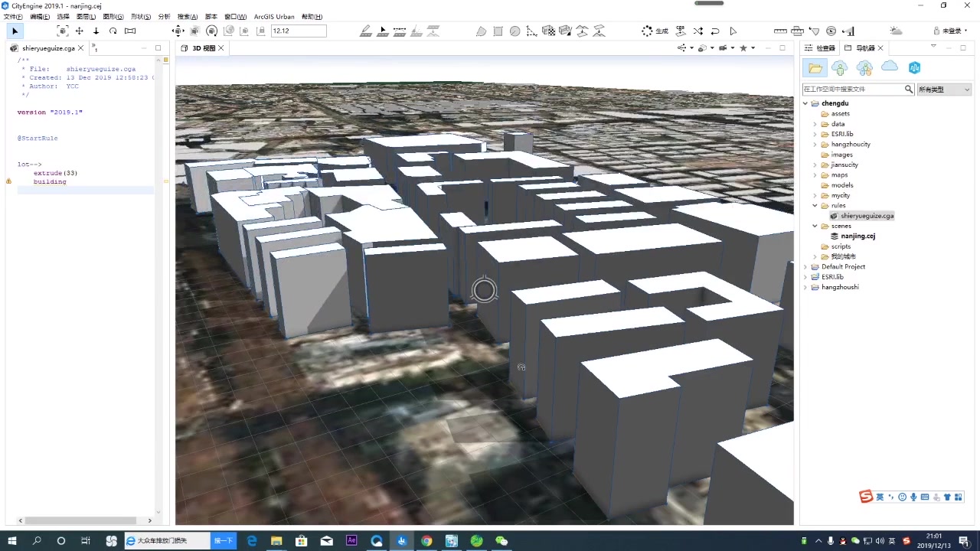Click the 12.12 value field in toolbar
The height and width of the screenshot is (551, 980).
(299, 31)
